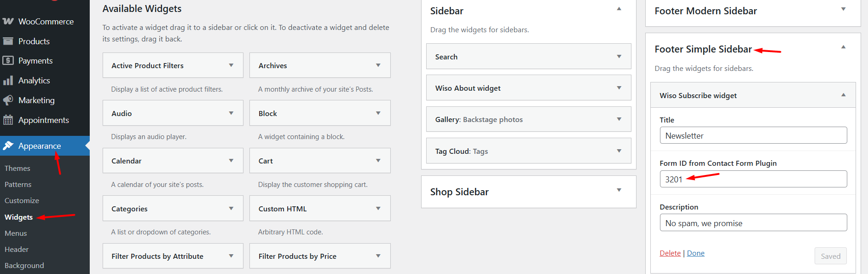
Task: Expand the Custom HTML widget arrow
Action: 378,209
